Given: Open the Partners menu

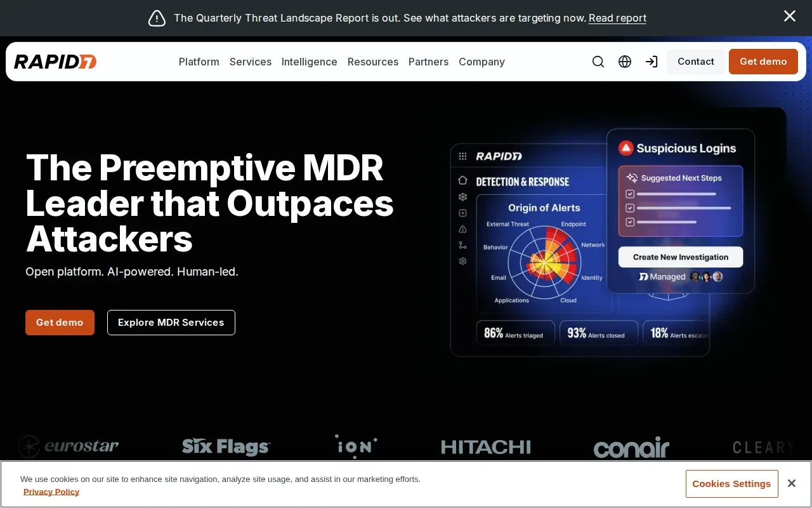Looking at the screenshot, I should 428,62.
